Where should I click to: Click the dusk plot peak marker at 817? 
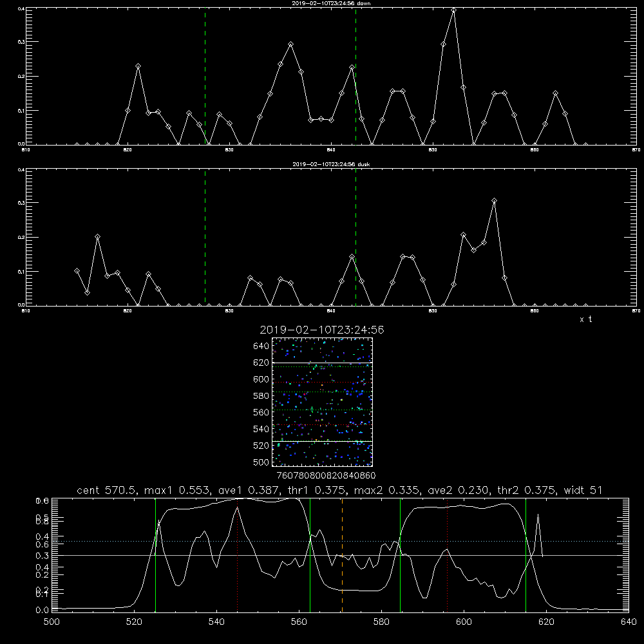(x=97, y=236)
